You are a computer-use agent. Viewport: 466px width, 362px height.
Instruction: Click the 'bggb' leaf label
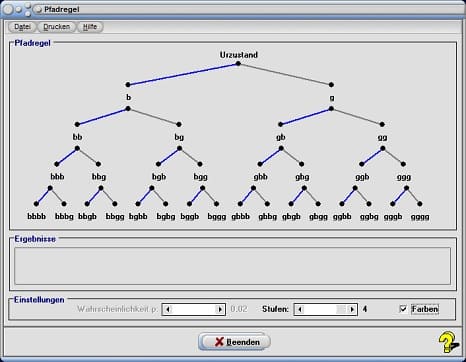[190, 217]
